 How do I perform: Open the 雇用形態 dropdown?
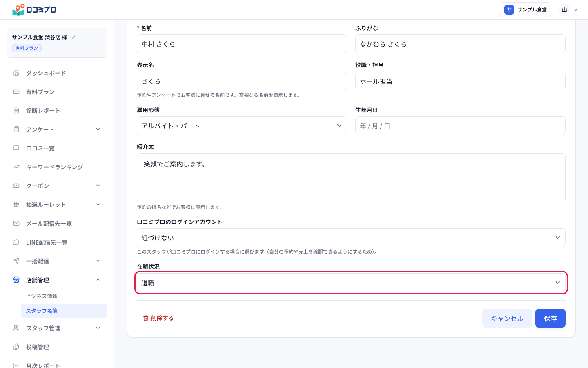click(x=242, y=126)
